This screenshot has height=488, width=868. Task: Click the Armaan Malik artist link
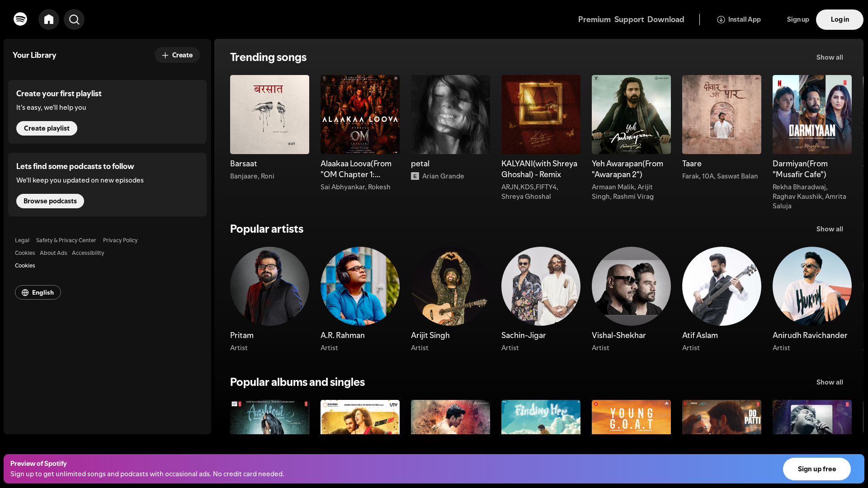coord(613,187)
